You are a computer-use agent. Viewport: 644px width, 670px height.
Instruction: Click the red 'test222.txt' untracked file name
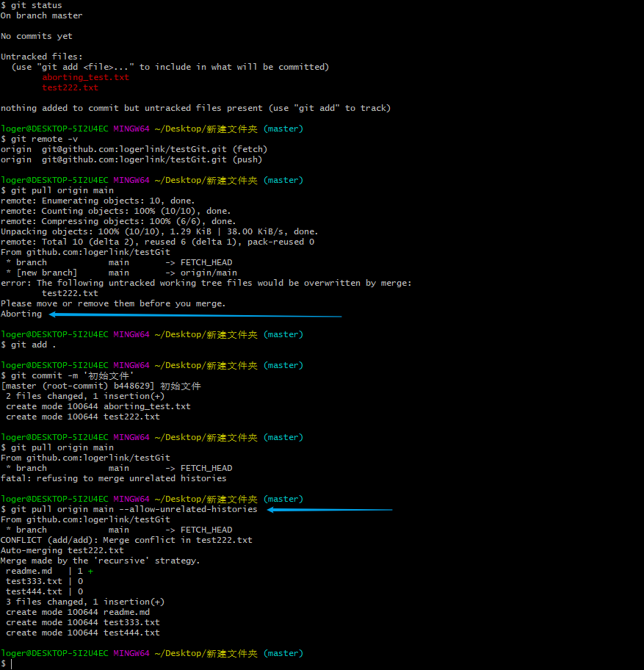(70, 87)
